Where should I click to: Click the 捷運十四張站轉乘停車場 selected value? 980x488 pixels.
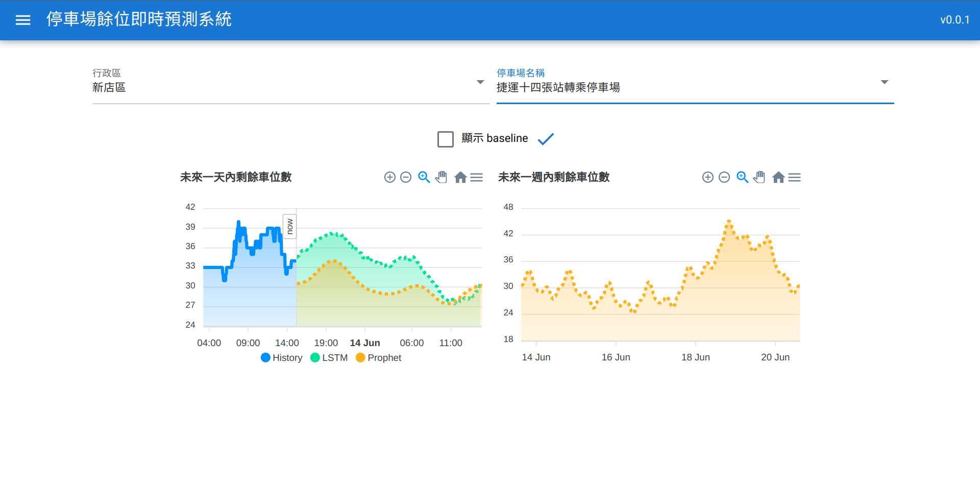click(x=558, y=87)
